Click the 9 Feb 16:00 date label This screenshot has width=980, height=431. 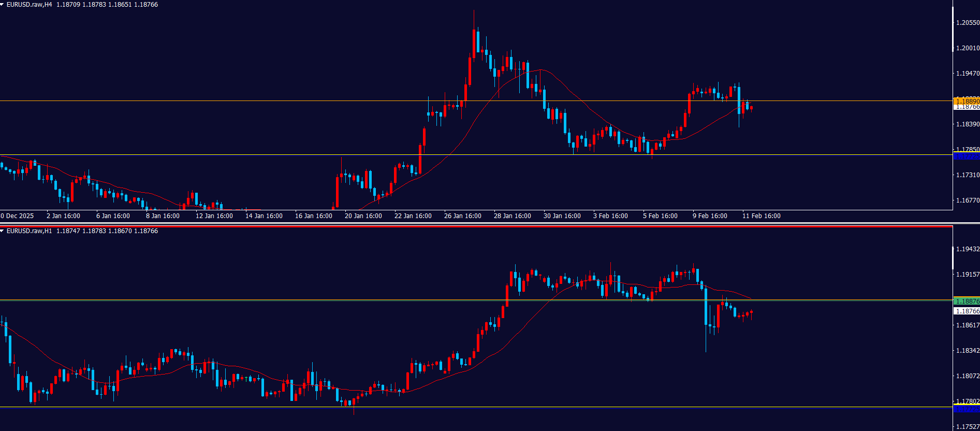[710, 216]
